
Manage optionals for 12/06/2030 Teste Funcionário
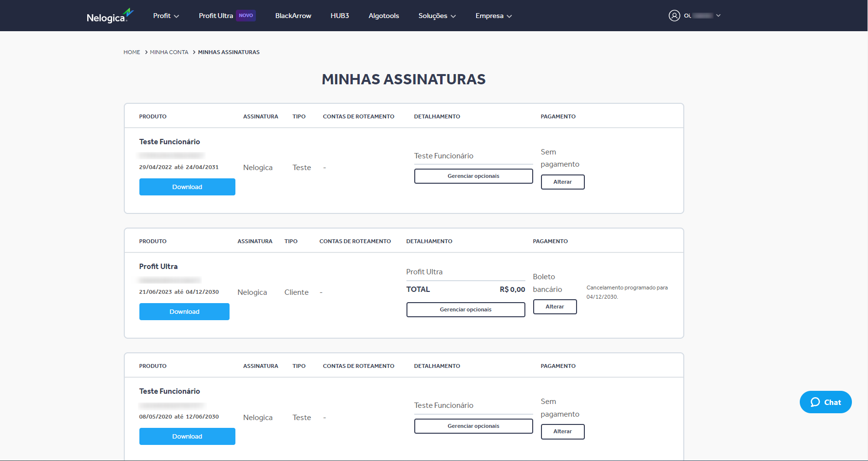pyautogui.click(x=473, y=426)
